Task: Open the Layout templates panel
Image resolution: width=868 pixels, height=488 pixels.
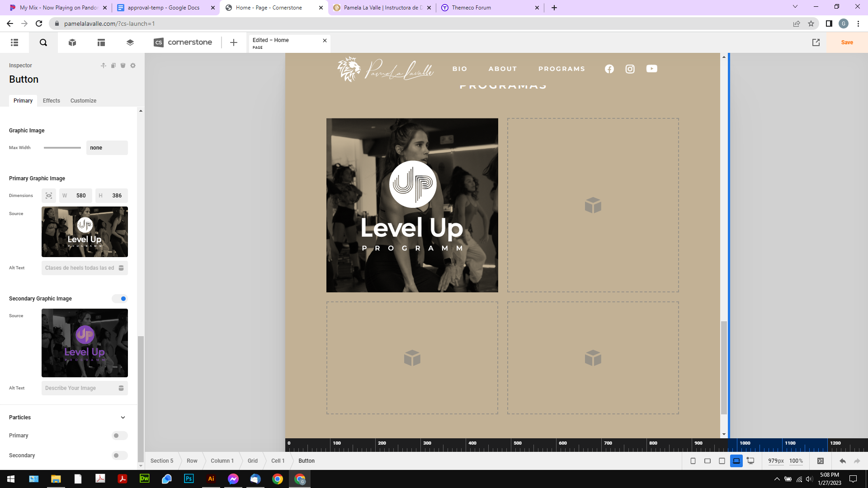Action: 101,42
